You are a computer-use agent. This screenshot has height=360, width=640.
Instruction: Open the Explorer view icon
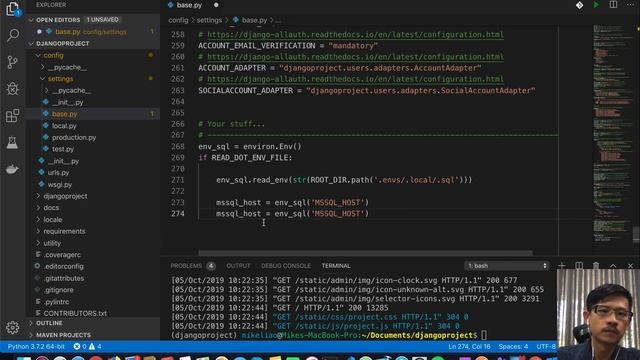(x=13, y=9)
